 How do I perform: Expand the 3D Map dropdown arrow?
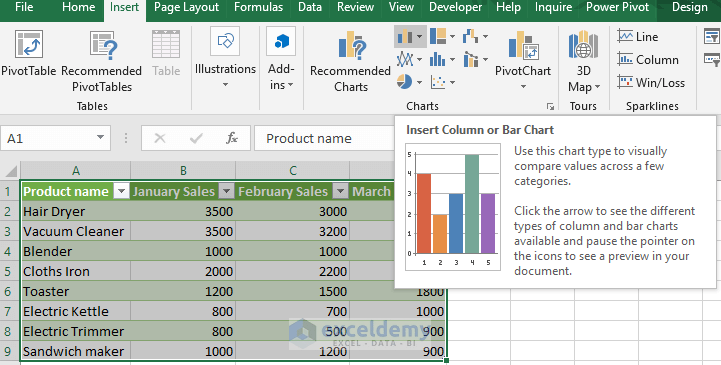pyautogui.click(x=597, y=86)
